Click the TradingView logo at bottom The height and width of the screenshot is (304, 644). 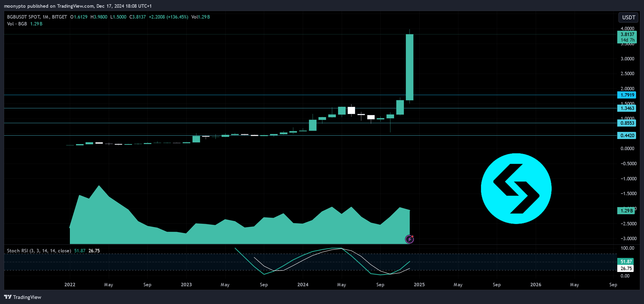[23, 297]
